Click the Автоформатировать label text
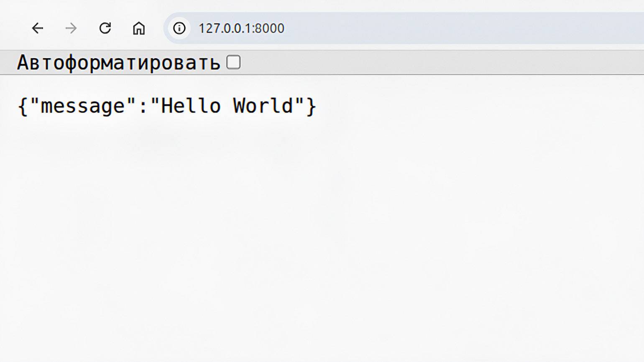Viewport: 644px width, 362px height. tap(118, 63)
